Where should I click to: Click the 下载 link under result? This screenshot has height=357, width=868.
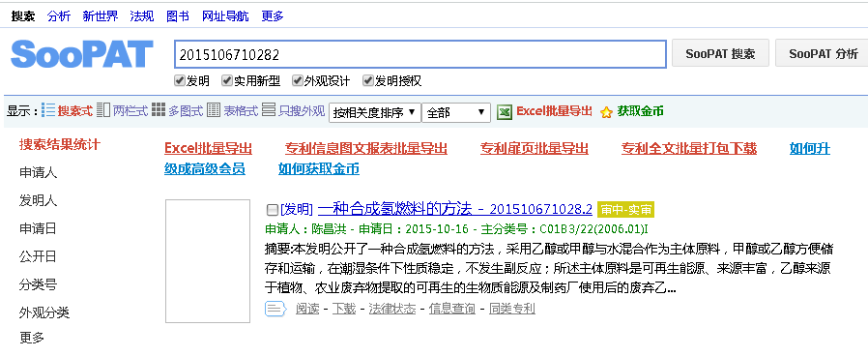pos(344,309)
